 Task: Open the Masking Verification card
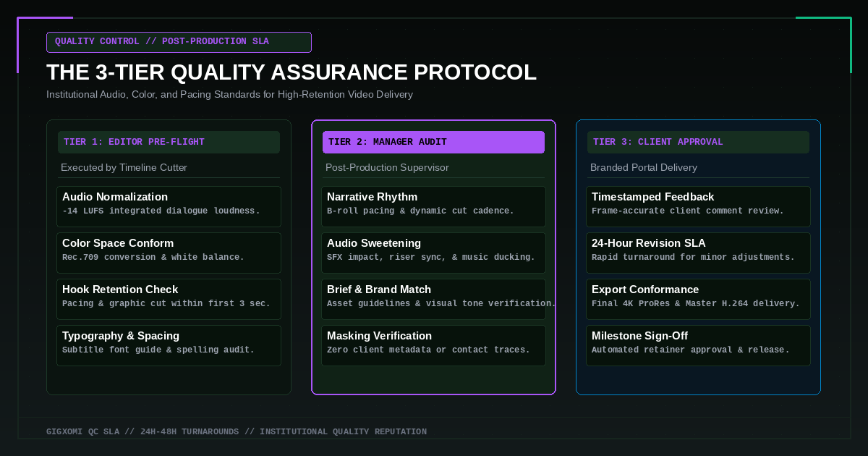[433, 345]
